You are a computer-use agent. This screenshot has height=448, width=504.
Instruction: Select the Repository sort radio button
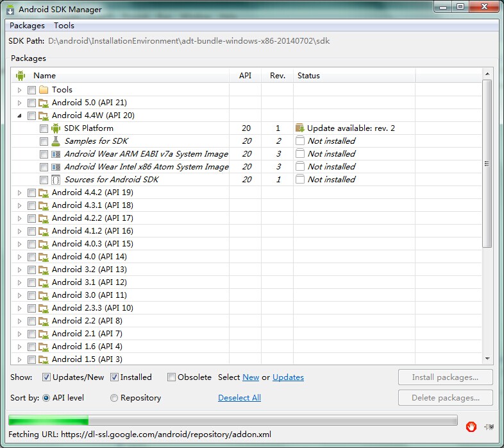pos(113,398)
